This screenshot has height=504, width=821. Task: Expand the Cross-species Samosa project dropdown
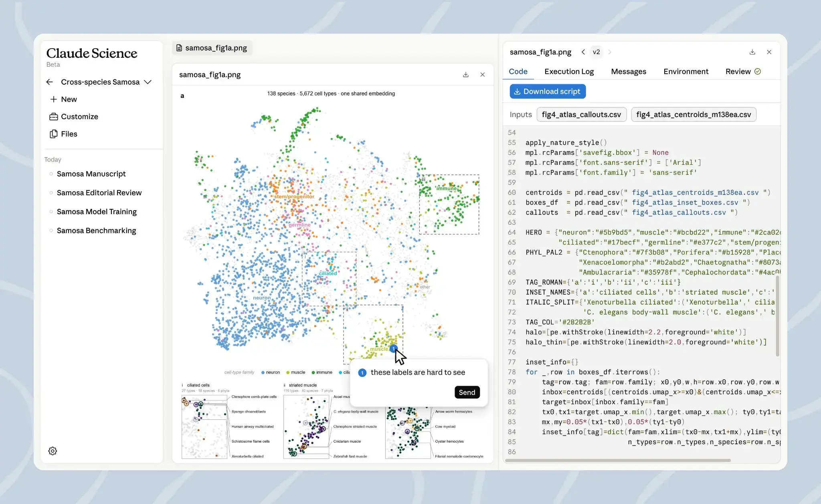point(148,82)
